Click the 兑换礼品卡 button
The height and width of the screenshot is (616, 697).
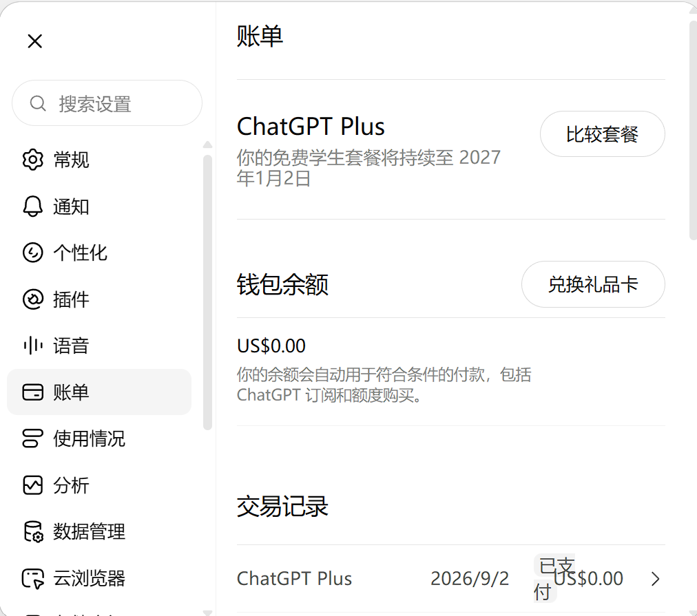tap(593, 284)
